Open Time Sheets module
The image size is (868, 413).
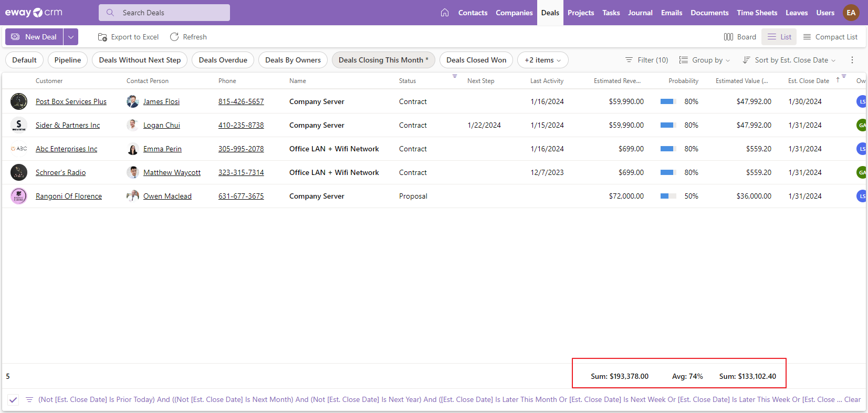coord(757,13)
